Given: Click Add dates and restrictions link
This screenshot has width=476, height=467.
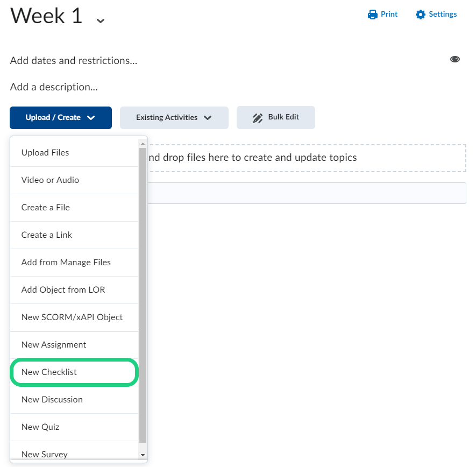Looking at the screenshot, I should pyautogui.click(x=74, y=61).
